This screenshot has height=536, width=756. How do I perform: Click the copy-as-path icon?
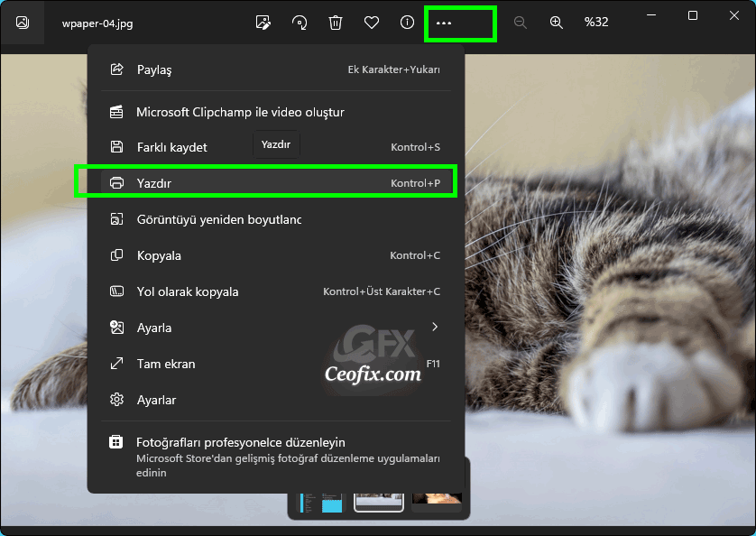pos(116,291)
